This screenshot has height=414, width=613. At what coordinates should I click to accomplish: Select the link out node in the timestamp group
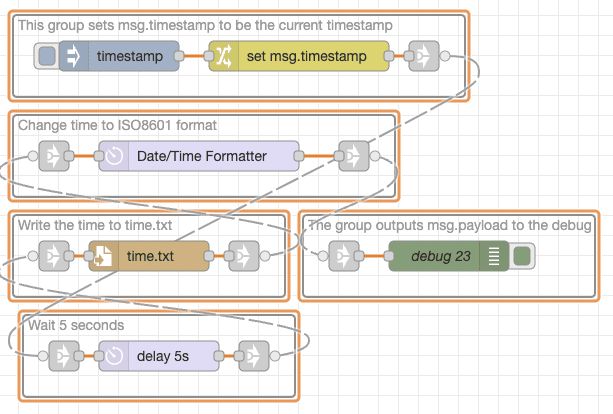point(424,56)
